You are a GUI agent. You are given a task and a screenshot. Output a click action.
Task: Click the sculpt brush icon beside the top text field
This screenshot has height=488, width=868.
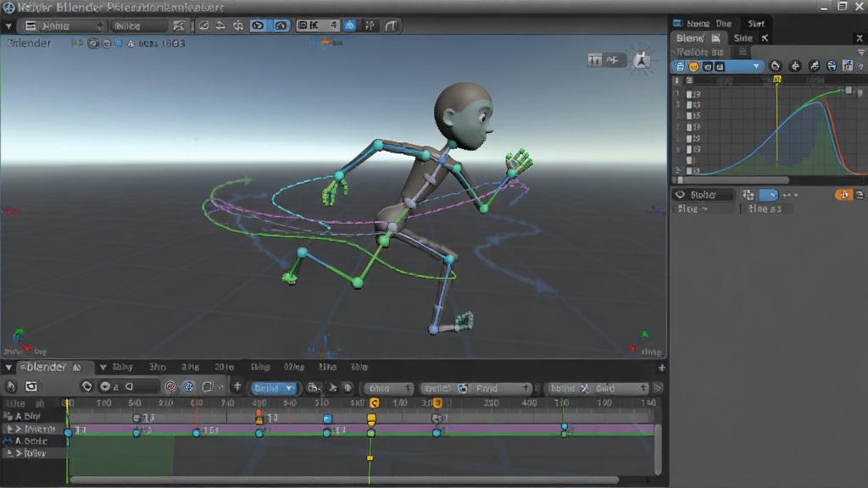[x=179, y=26]
